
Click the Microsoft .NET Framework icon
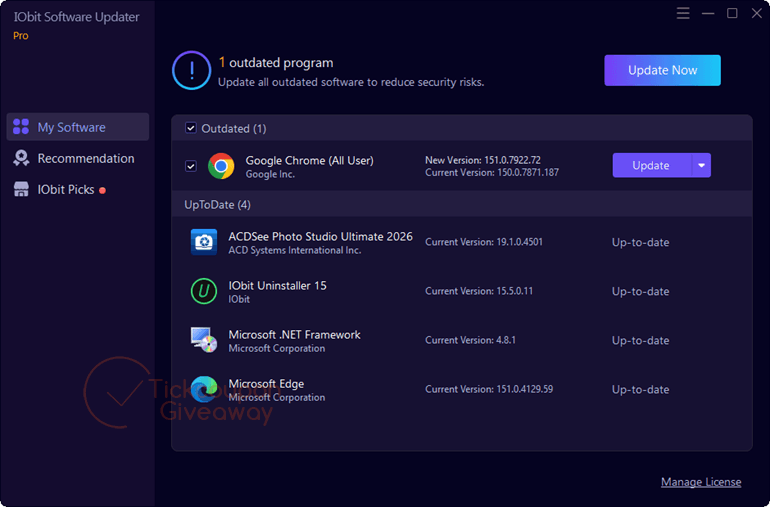pyautogui.click(x=204, y=340)
